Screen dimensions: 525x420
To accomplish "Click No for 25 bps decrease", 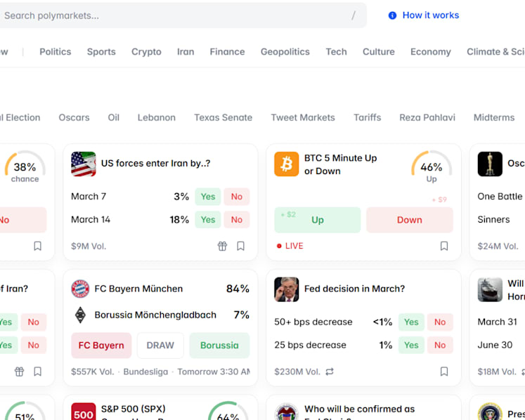I will 440,346.
